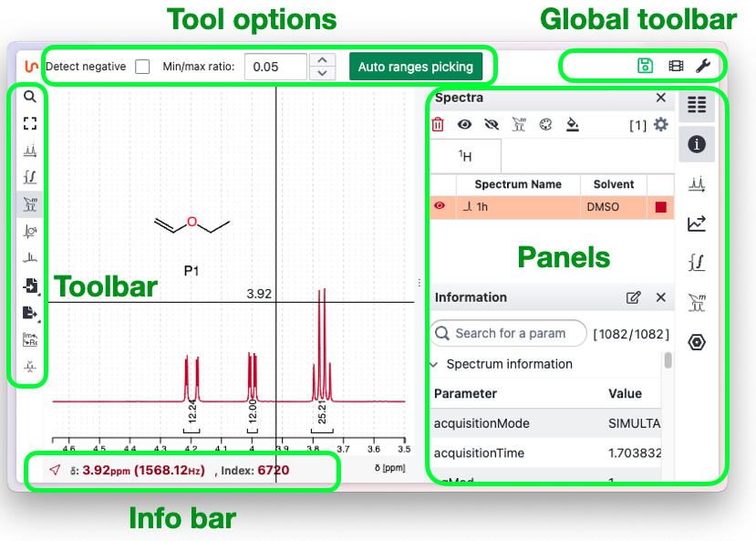Enable the Detect negative checkbox
The height and width of the screenshot is (541, 756).
click(x=142, y=66)
